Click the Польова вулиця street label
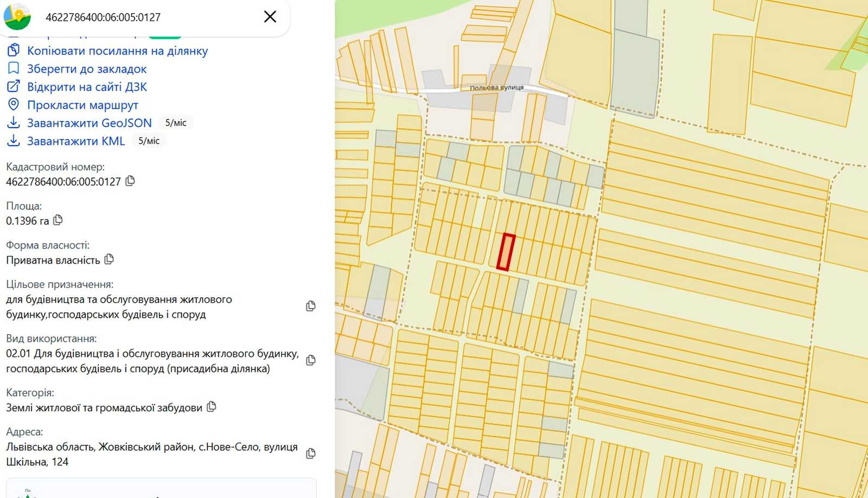The height and width of the screenshot is (498, 868). click(x=496, y=87)
